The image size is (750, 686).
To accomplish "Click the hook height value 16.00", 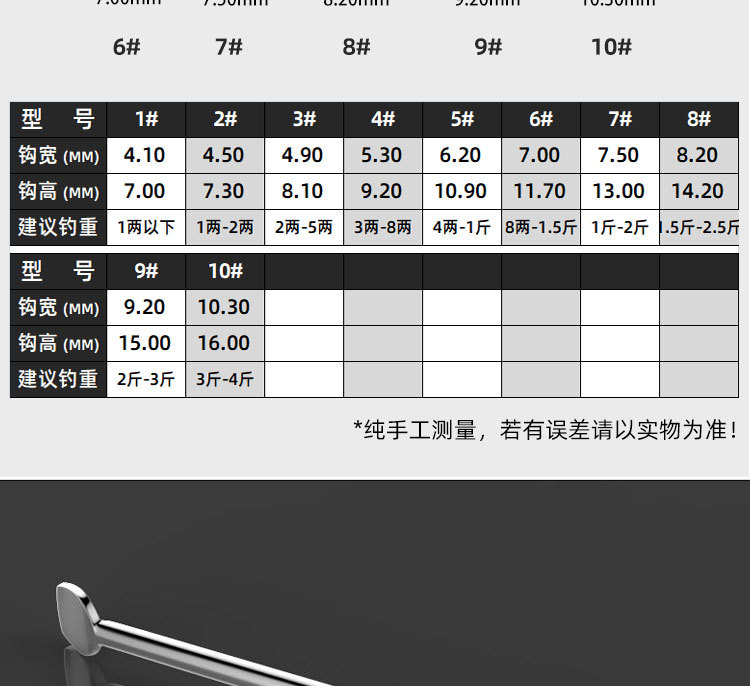I will click(x=225, y=343).
